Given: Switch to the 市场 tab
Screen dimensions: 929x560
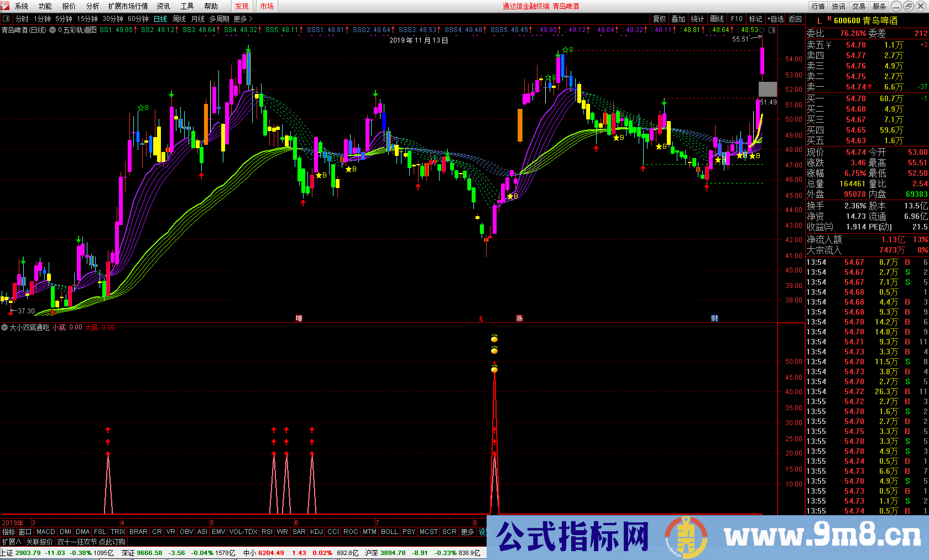Looking at the screenshot, I should [267, 6].
